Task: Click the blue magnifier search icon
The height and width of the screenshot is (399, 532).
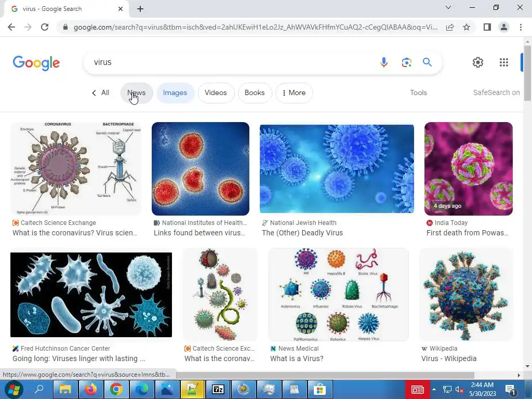Action: 427,62
